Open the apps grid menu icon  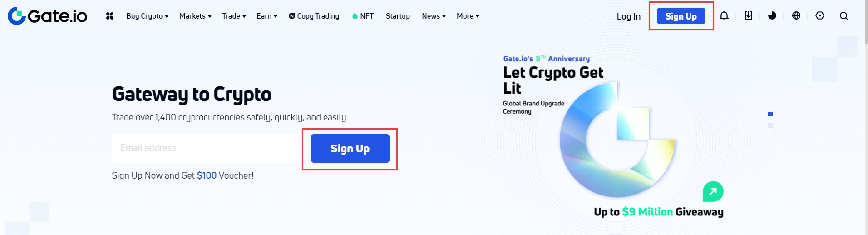110,16
